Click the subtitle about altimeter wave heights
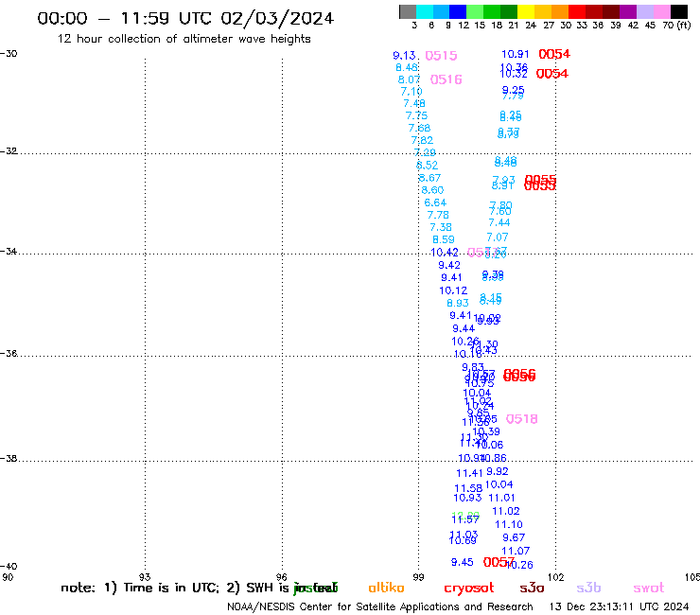The width and height of the screenshot is (700, 615). point(184,39)
